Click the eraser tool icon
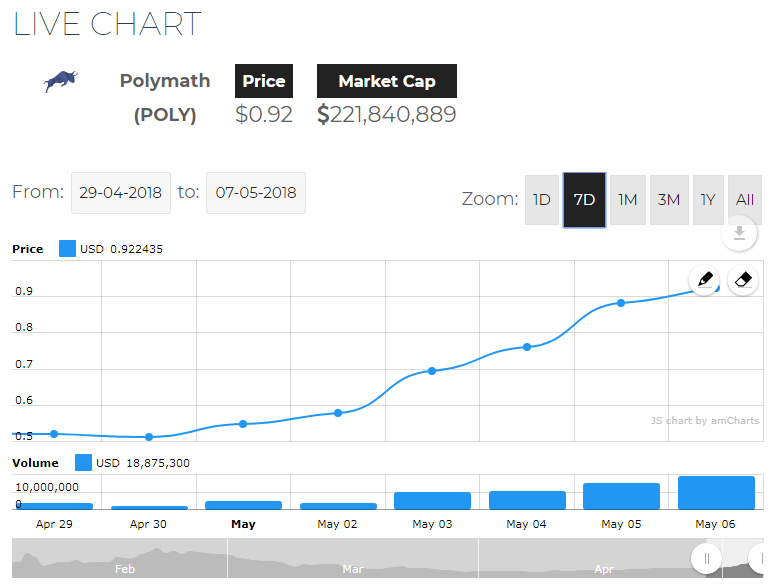The width and height of the screenshot is (776, 586). [742, 280]
